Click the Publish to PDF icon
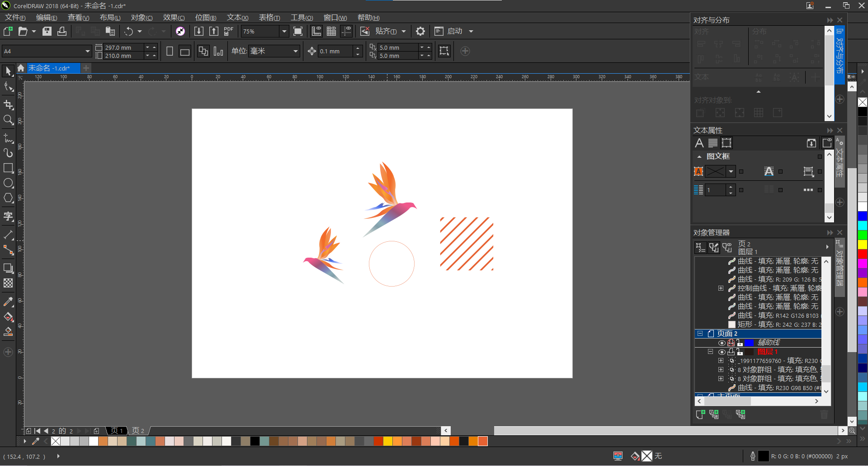This screenshot has width=868, height=466. click(x=229, y=31)
